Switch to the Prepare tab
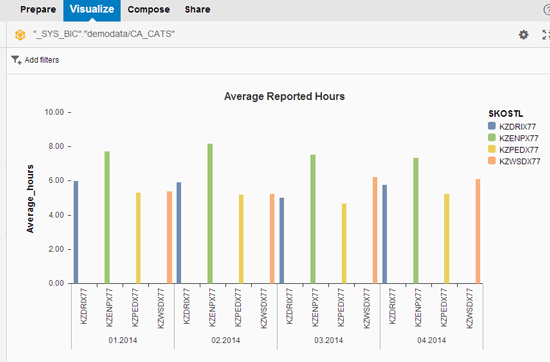 pos(38,9)
